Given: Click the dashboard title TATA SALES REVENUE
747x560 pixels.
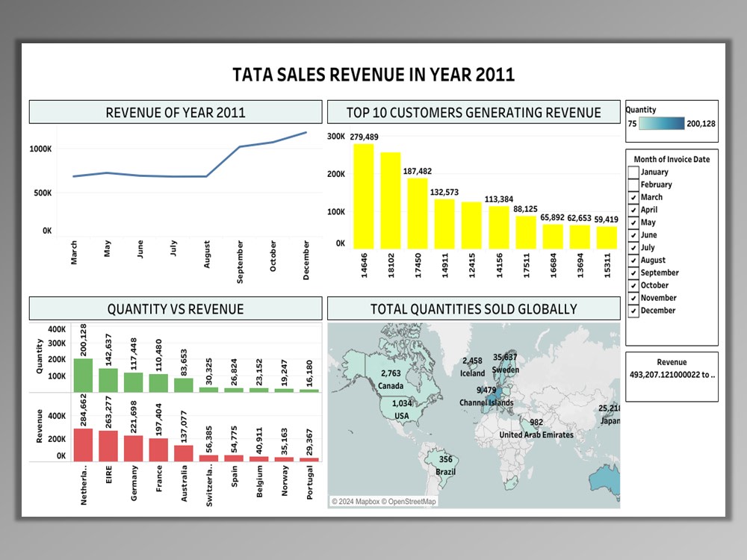Looking at the screenshot, I should pos(373,75).
